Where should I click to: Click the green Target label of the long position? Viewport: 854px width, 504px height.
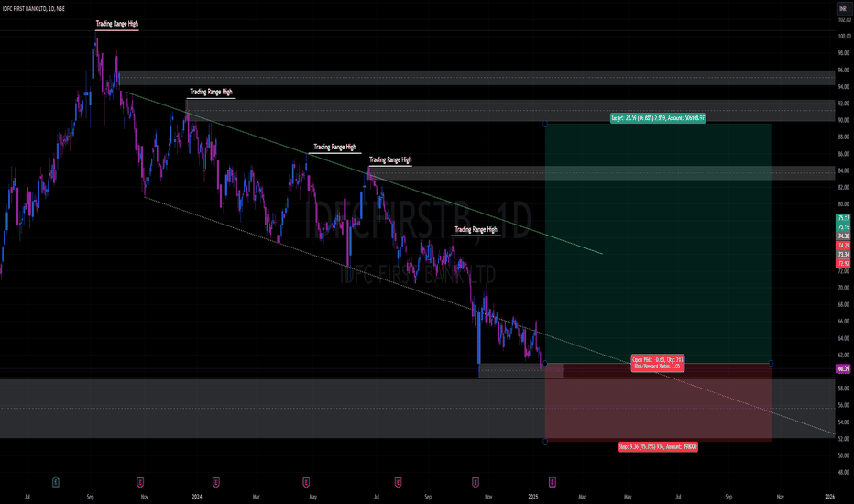tap(658, 117)
